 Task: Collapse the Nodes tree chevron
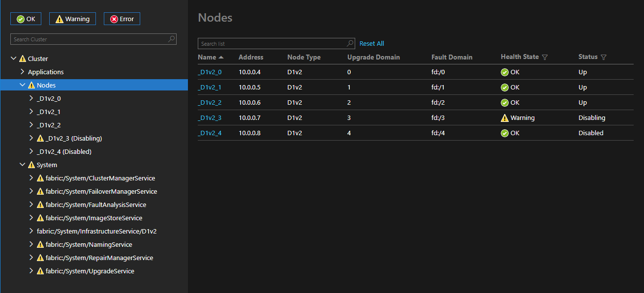tap(22, 85)
